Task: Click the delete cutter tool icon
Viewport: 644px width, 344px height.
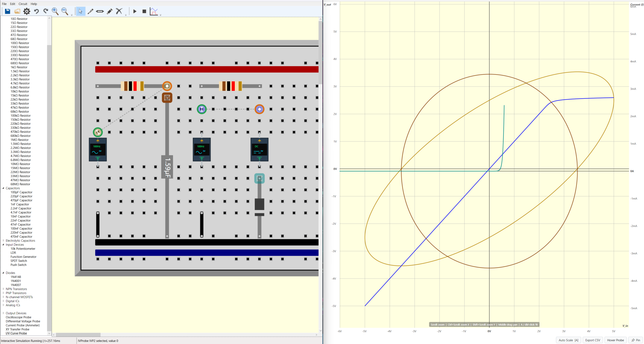Action: pos(119,11)
